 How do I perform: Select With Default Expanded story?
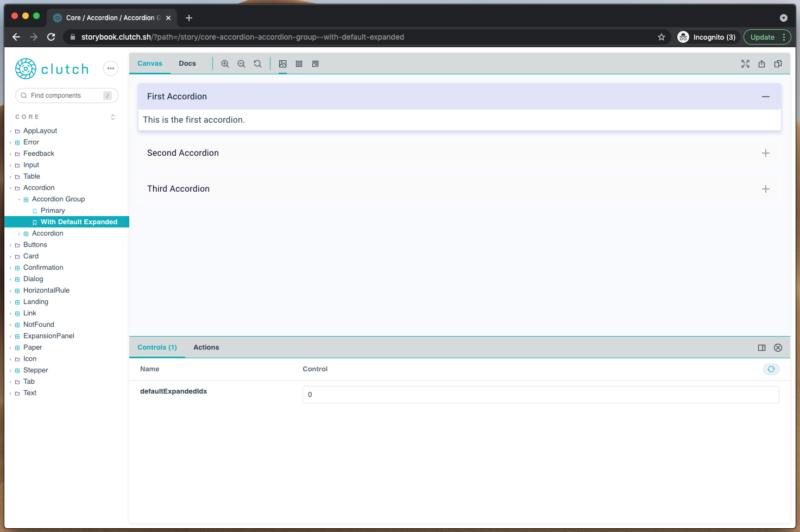(67, 222)
